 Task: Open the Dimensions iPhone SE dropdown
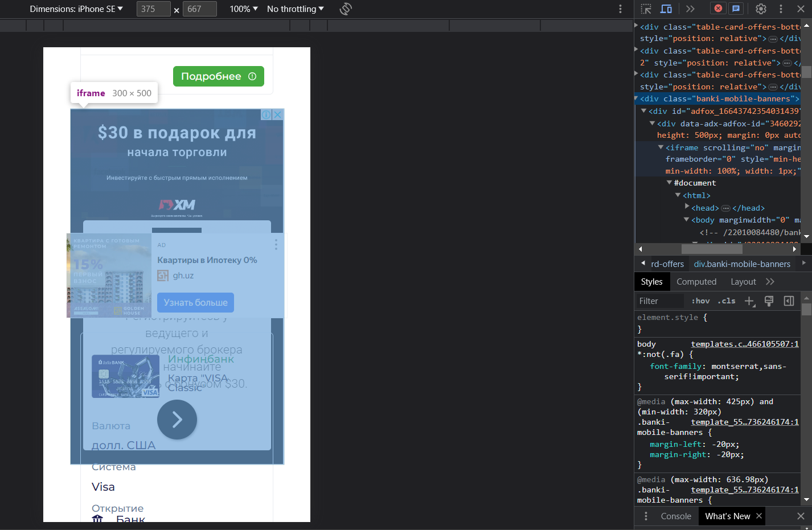76,9
